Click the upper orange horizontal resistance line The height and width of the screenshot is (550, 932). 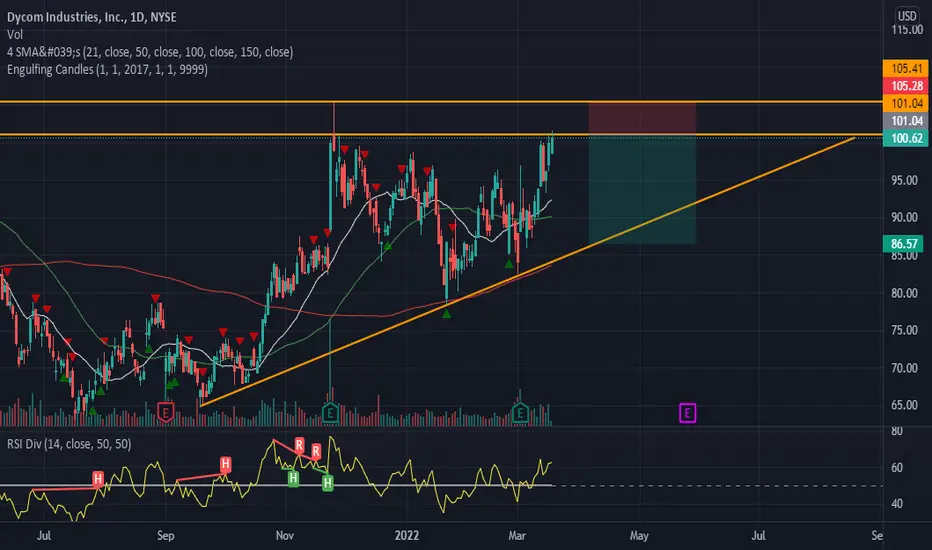click(x=441, y=102)
